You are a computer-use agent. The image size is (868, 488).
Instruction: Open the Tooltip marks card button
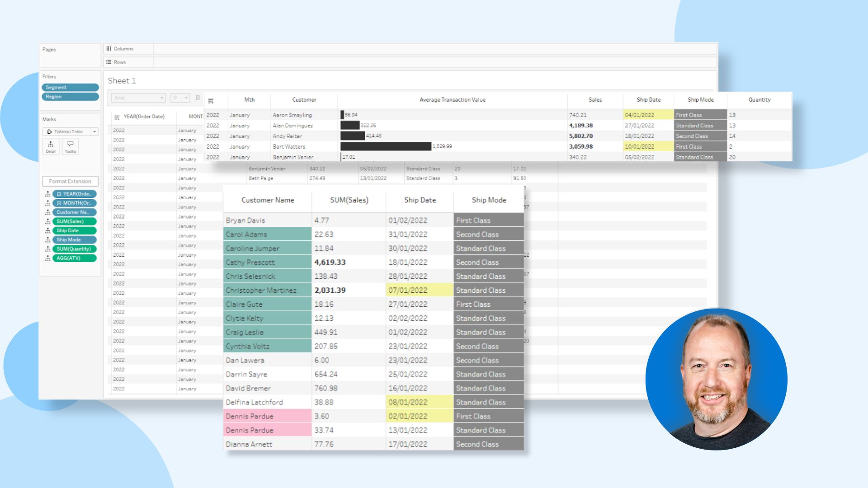(x=70, y=147)
